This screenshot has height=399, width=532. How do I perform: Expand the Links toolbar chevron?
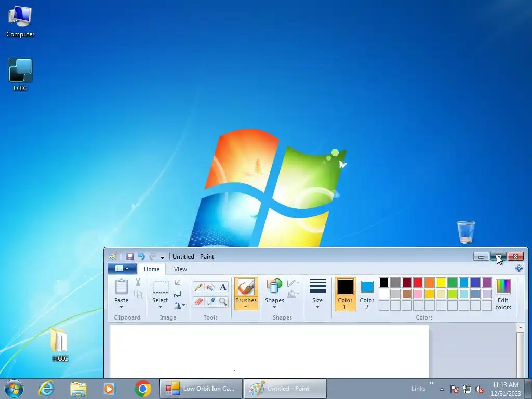coord(432,383)
